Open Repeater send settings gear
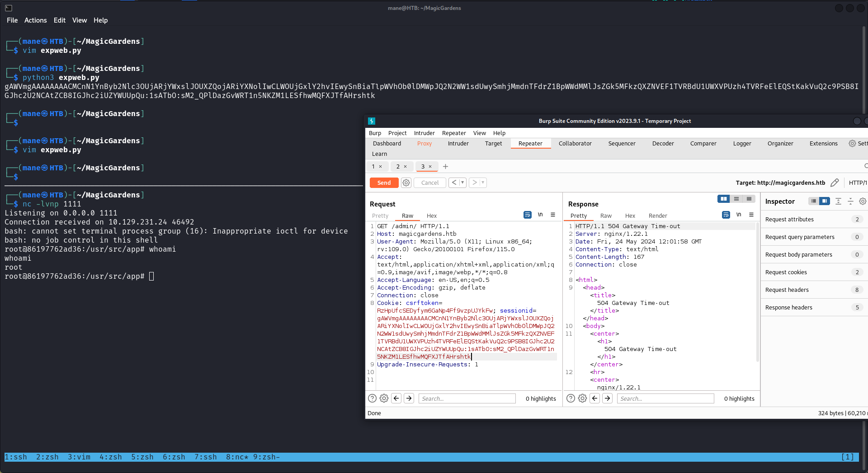Image resolution: width=868 pixels, height=473 pixels. click(x=406, y=183)
